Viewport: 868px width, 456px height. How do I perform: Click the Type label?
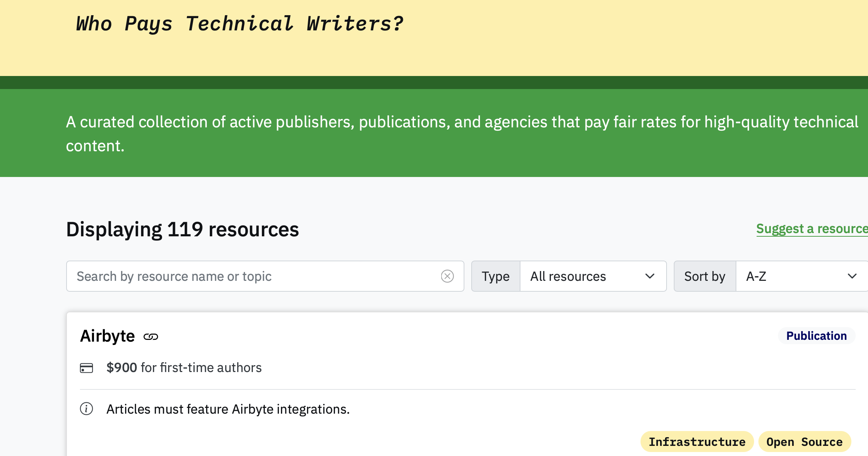(496, 276)
